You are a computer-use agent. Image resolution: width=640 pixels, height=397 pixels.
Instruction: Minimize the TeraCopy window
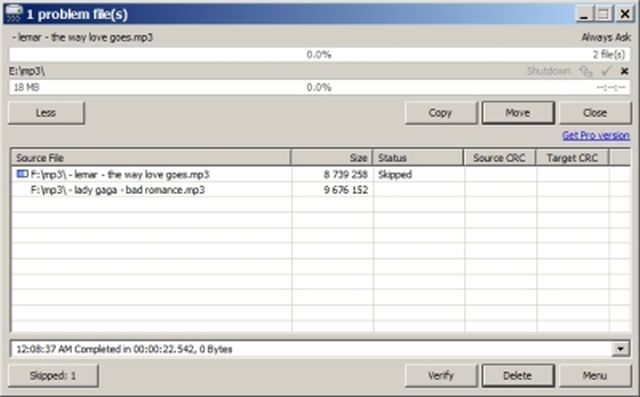[584, 14]
